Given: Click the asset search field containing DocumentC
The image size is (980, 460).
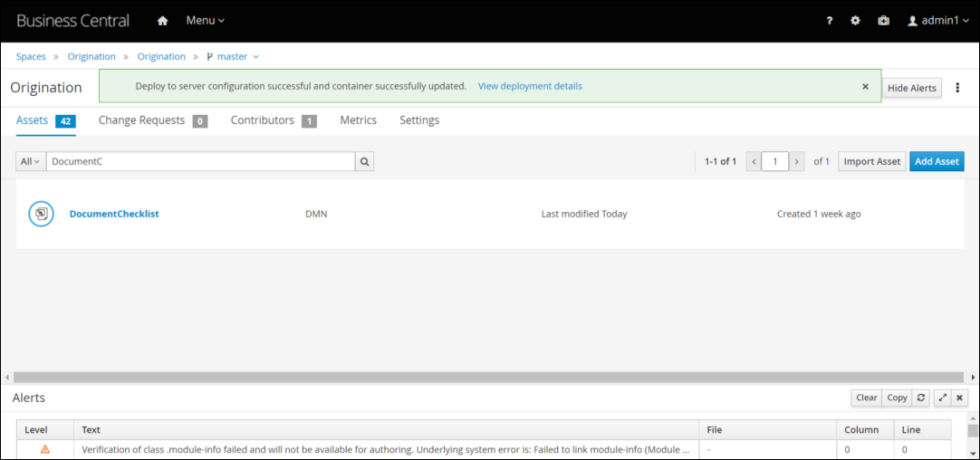Looking at the screenshot, I should click(201, 161).
